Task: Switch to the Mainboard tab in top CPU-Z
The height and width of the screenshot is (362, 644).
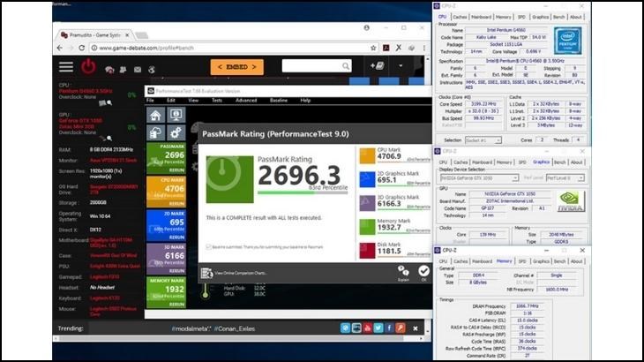Action: [x=481, y=16]
